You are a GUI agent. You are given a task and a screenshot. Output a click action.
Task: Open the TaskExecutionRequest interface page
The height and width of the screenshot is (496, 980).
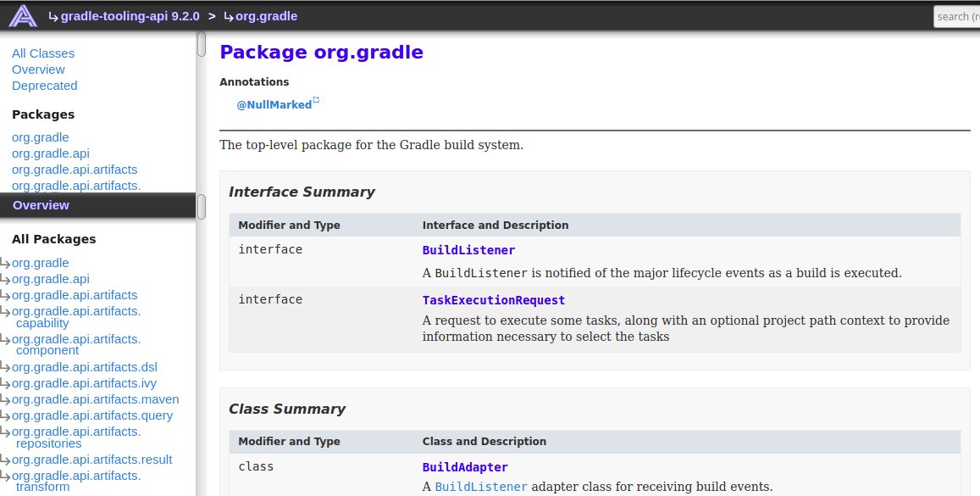(x=494, y=299)
